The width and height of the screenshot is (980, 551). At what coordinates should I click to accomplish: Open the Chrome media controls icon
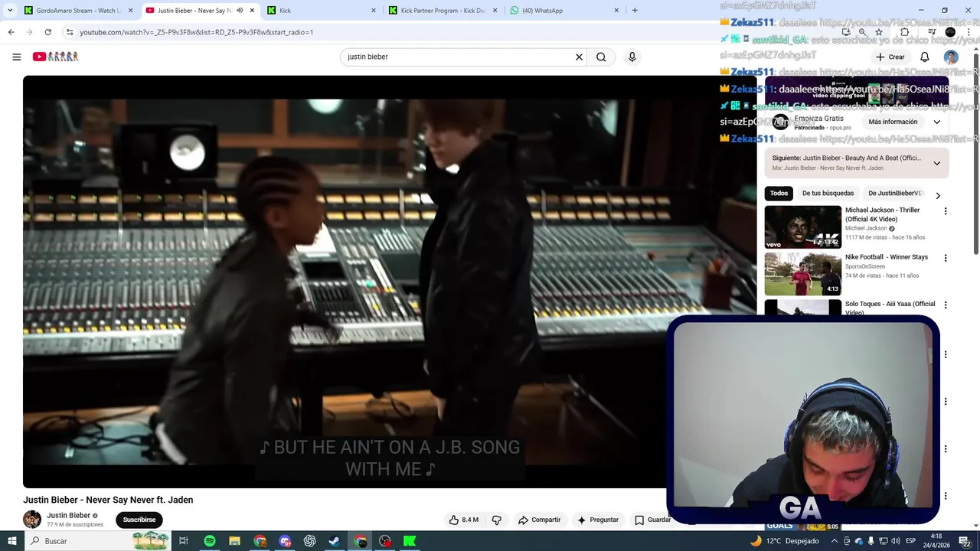tap(932, 32)
